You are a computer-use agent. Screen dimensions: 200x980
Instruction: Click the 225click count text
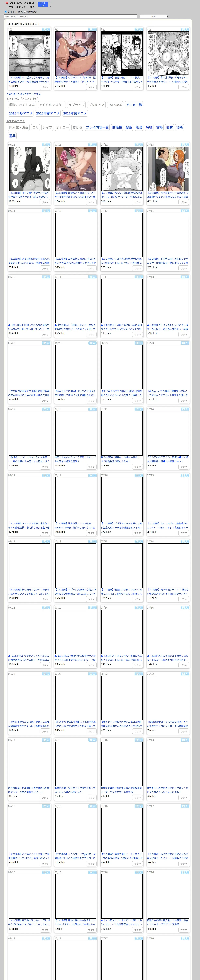[x=152, y=333]
